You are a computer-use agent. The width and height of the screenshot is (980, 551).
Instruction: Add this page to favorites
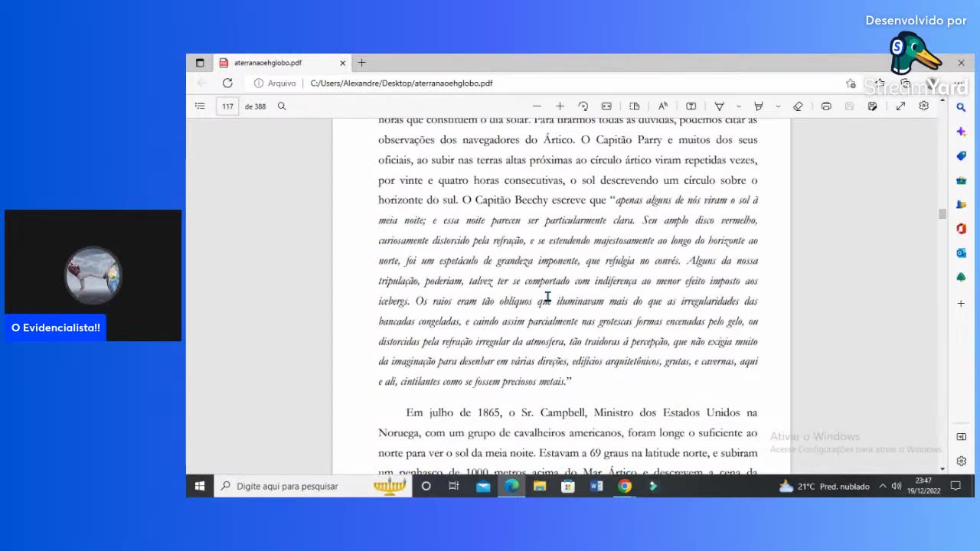(x=851, y=83)
